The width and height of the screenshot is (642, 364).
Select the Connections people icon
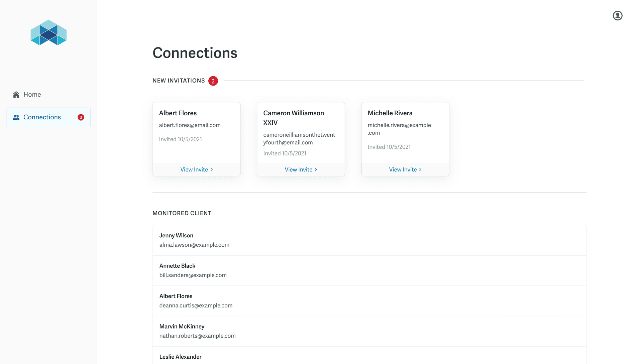(x=16, y=117)
